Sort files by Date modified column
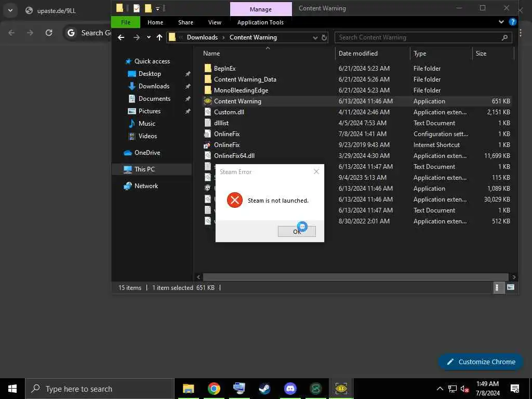Image resolution: width=532 pixels, height=399 pixels. pyautogui.click(x=358, y=54)
